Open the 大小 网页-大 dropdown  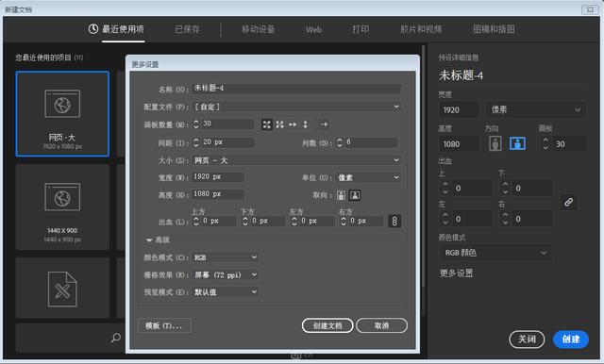(x=296, y=160)
